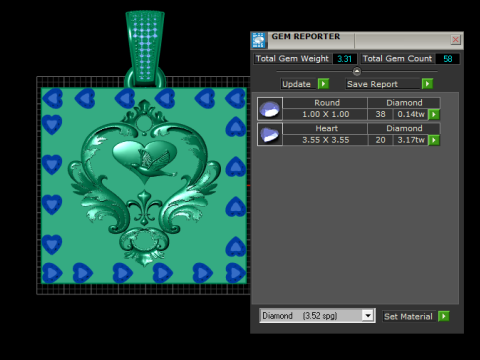
Task: Click the Total Gem Weight label
Action: pos(292,59)
